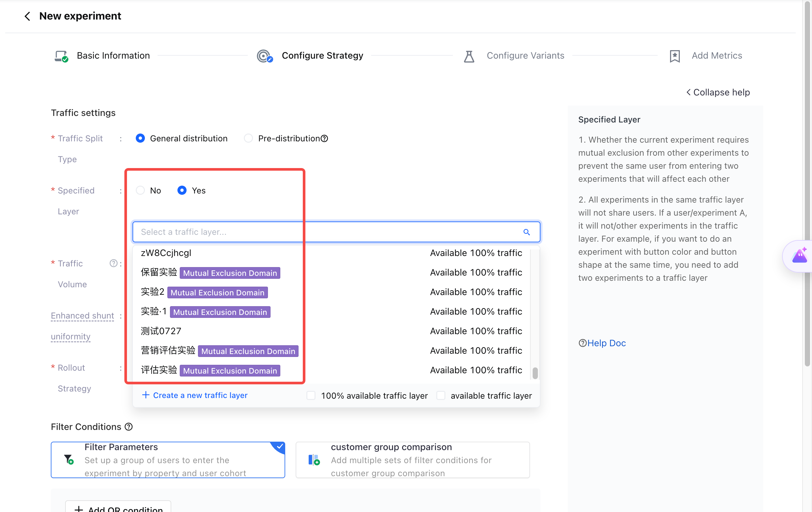Image resolution: width=812 pixels, height=512 pixels.
Task: Collapse the help panel
Action: [x=718, y=92]
